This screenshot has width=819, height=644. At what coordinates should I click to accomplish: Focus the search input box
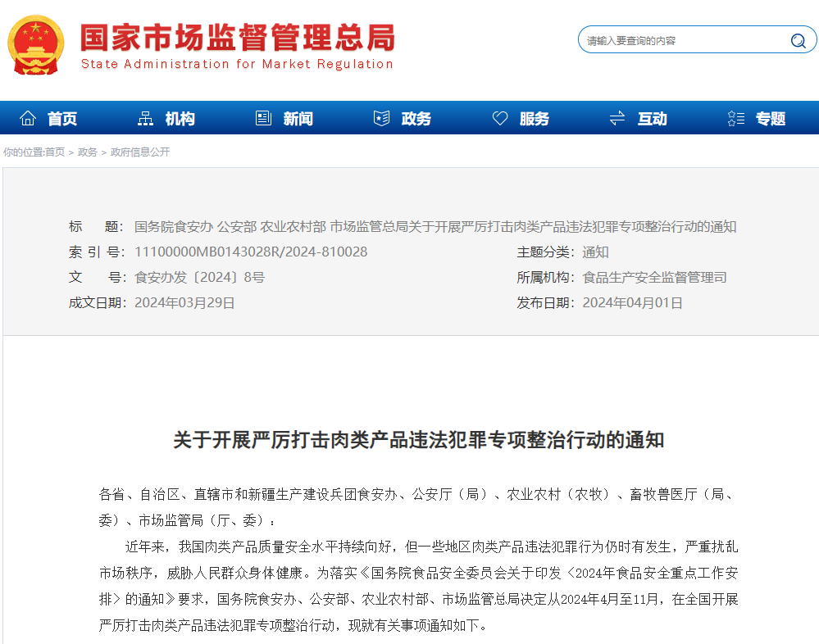coord(680,41)
